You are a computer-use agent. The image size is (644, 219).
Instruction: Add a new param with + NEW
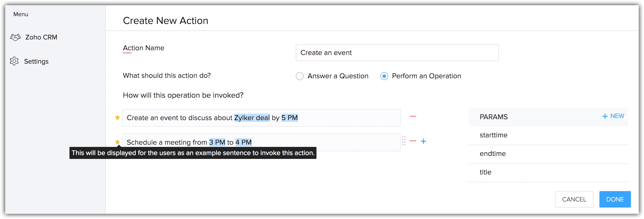[x=613, y=116]
